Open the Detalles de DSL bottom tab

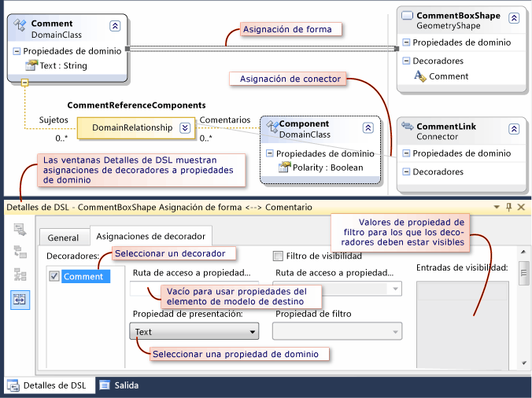50,385
